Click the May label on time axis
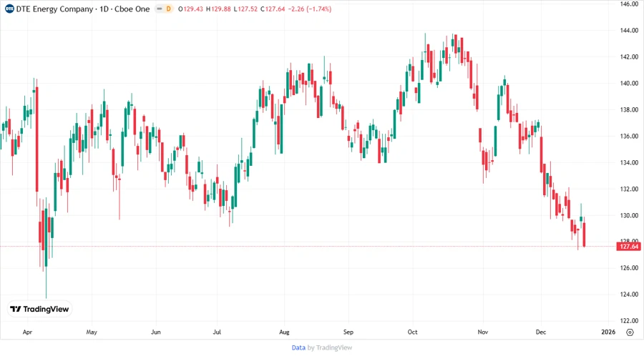 click(92, 332)
